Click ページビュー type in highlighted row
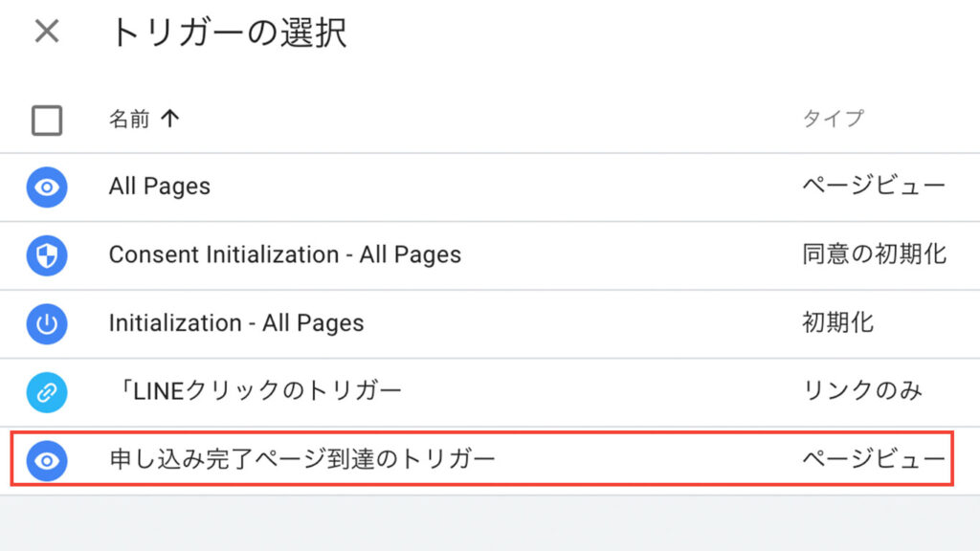The width and height of the screenshot is (980, 551). pyautogui.click(x=874, y=459)
